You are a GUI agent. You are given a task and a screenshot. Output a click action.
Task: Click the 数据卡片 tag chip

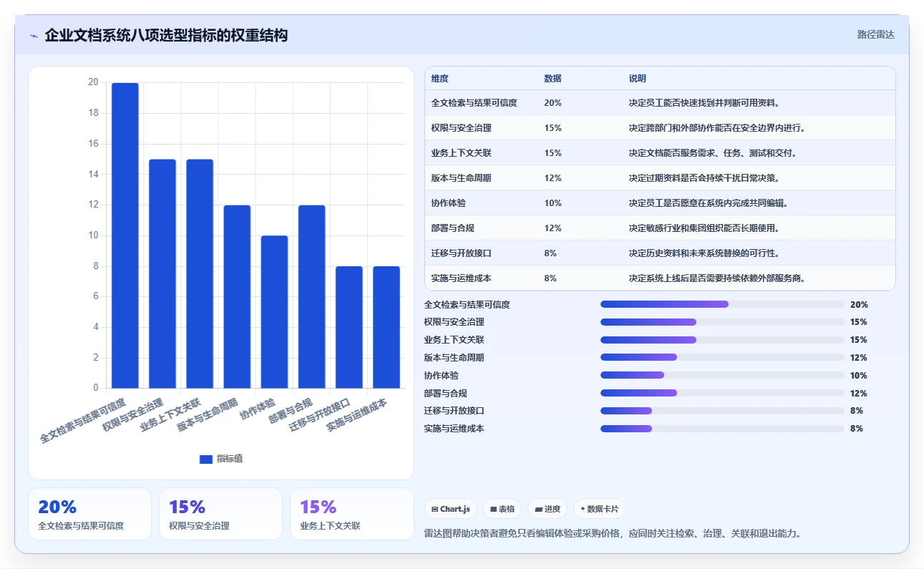pos(600,509)
